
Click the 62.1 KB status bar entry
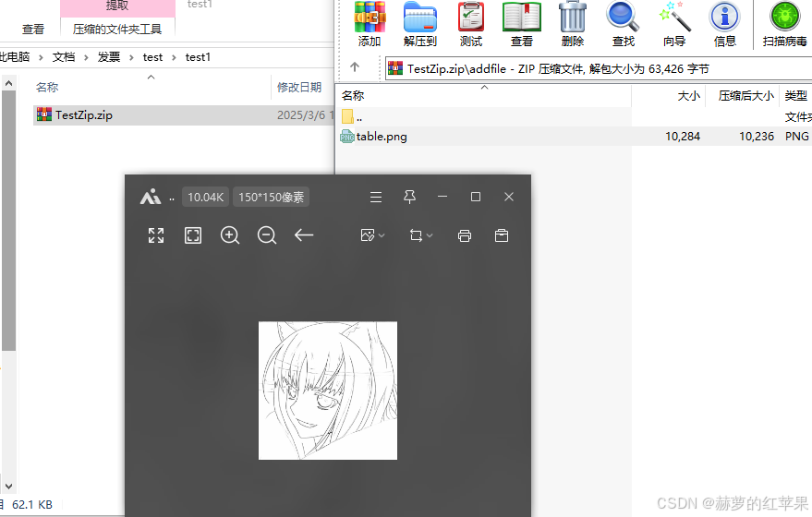tap(32, 505)
